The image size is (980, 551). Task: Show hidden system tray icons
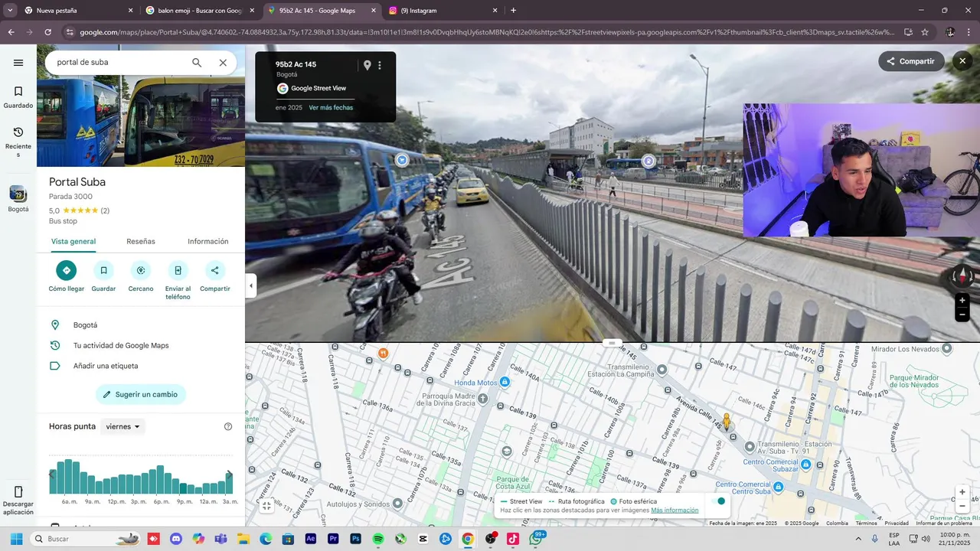pos(858,539)
